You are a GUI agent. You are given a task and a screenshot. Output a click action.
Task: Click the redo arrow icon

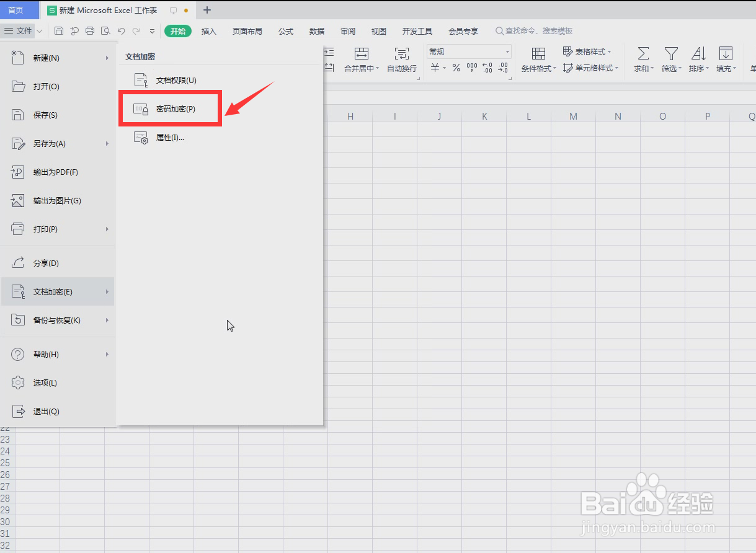click(136, 31)
